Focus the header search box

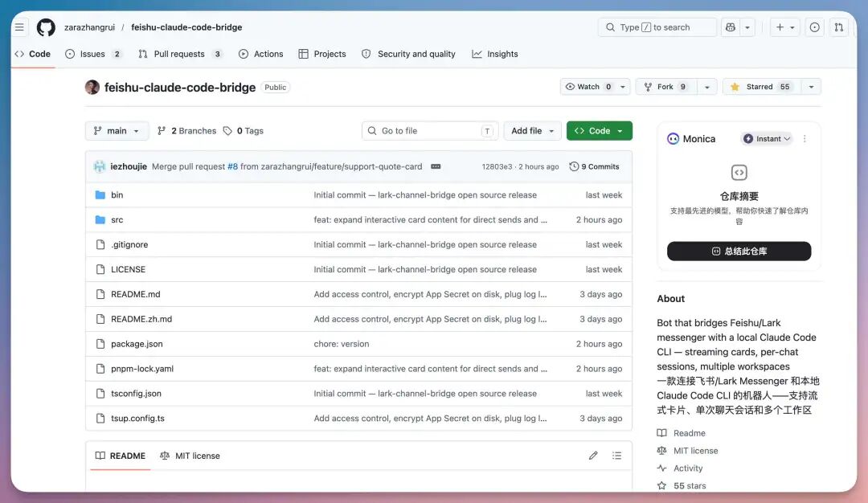click(x=657, y=27)
